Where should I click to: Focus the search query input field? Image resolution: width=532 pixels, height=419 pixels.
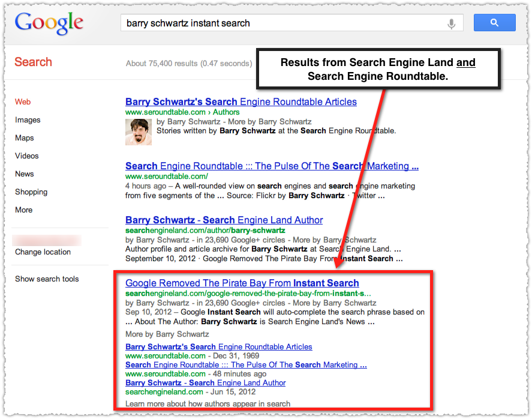click(291, 23)
